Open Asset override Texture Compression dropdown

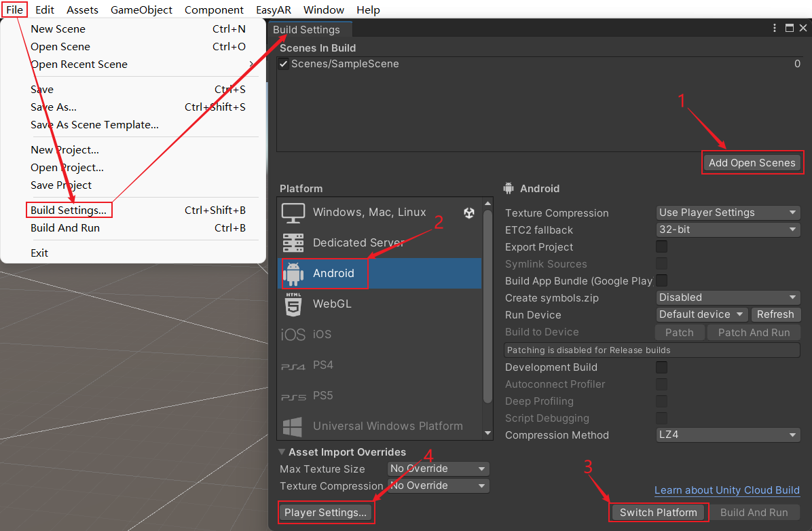(438, 486)
